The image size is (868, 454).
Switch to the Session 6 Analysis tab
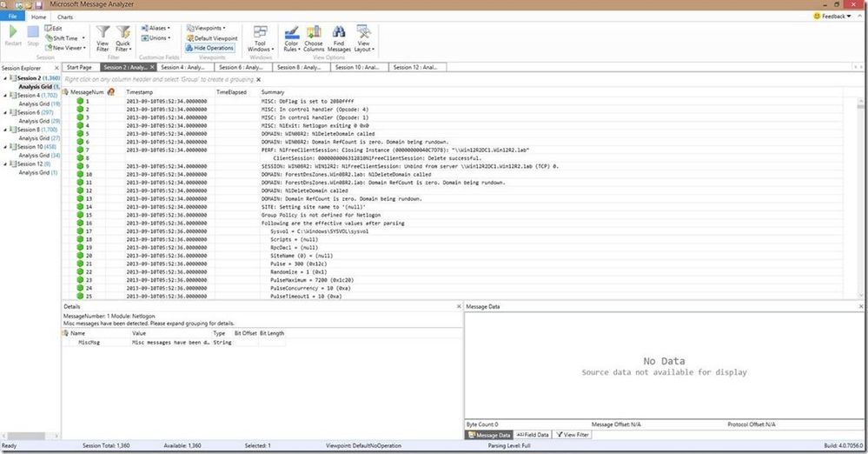coord(241,67)
